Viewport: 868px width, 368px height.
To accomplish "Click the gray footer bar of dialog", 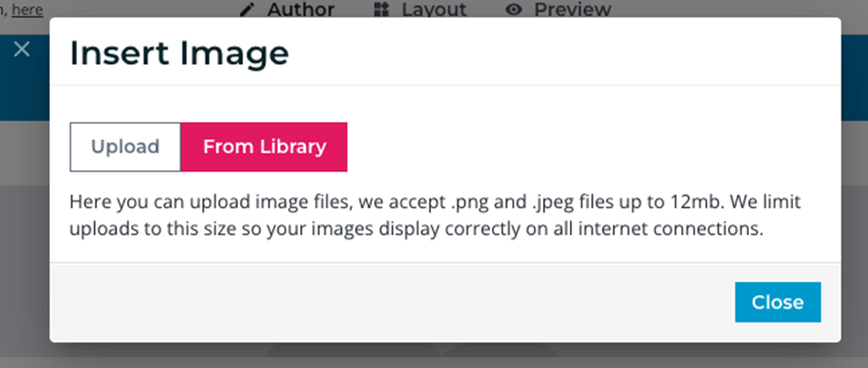I will click(388, 302).
